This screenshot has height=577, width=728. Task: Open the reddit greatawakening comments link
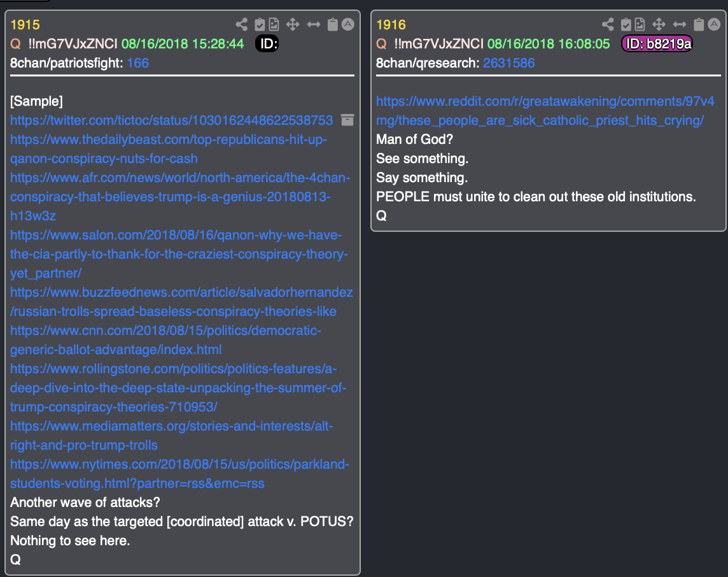(545, 111)
